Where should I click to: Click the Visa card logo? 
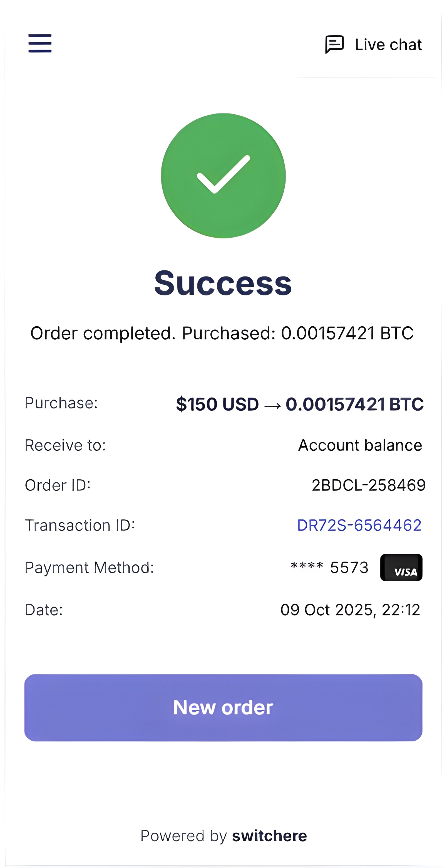point(401,568)
